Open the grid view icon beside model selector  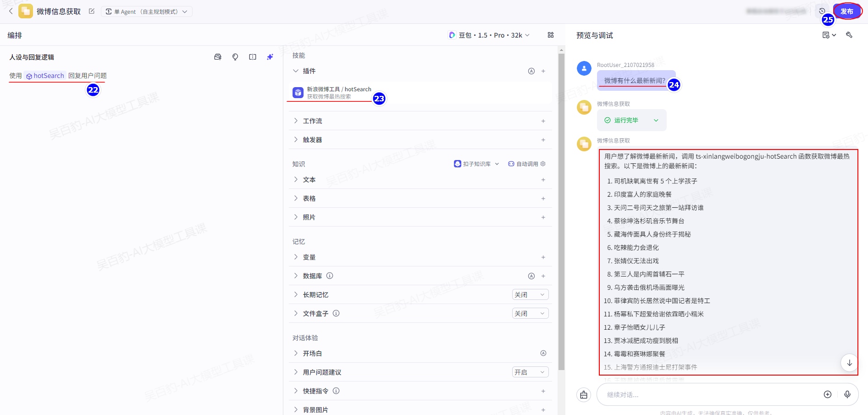coord(551,35)
